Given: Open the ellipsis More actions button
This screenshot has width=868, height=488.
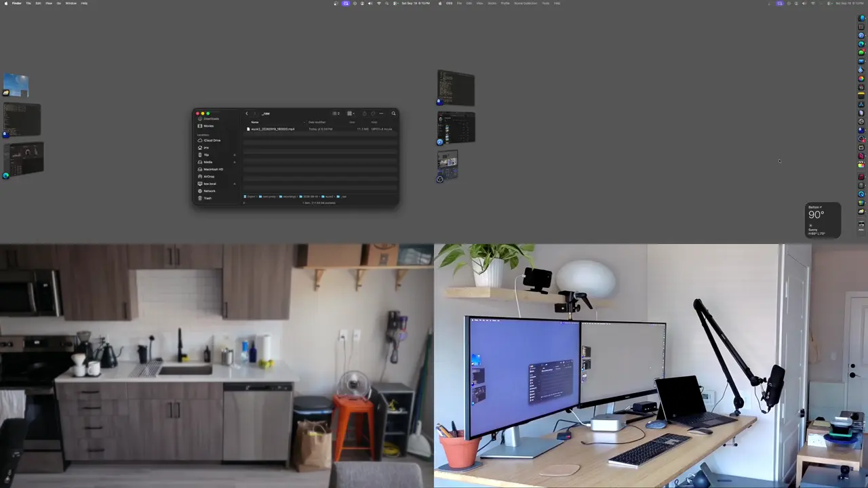Looking at the screenshot, I should (381, 113).
